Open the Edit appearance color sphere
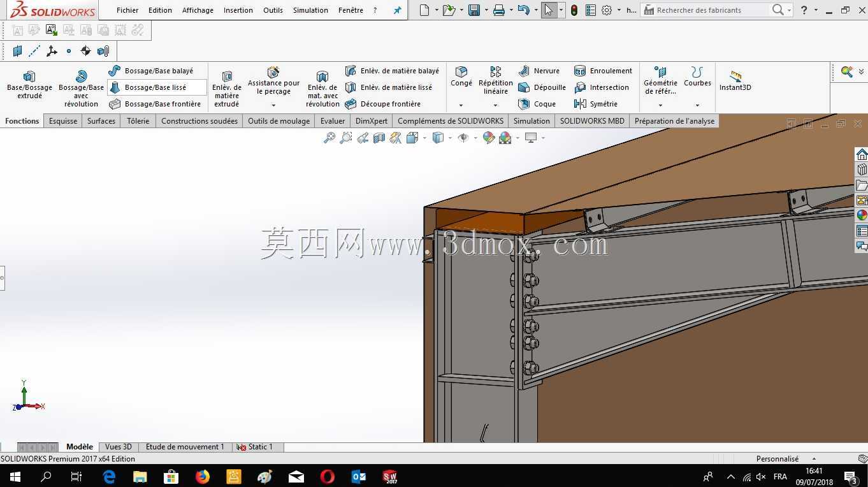The image size is (868, 487). (x=489, y=138)
